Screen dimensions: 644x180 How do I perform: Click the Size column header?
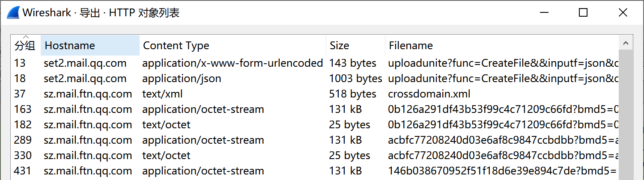tap(355, 45)
